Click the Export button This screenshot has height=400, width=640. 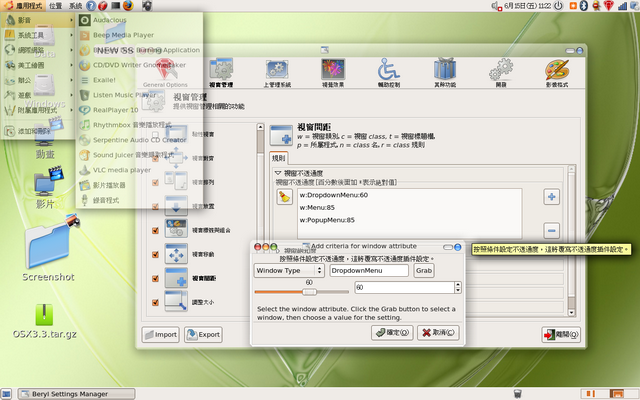click(x=203, y=335)
